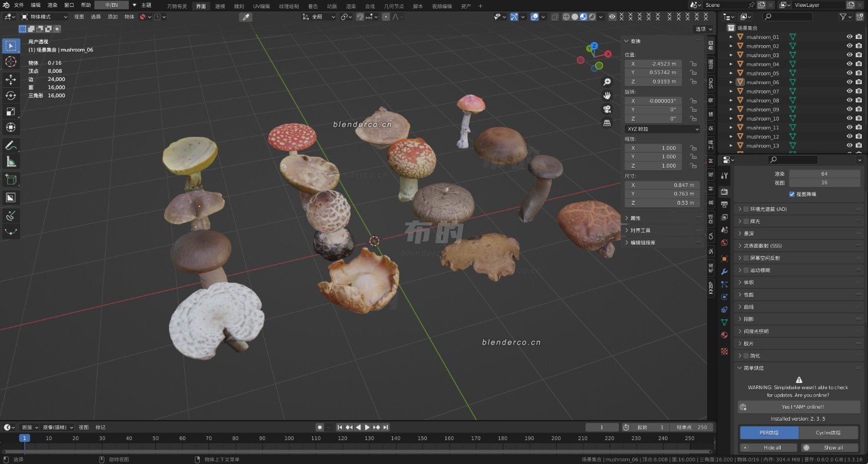868x464 pixels.
Task: Click the outliner filter funnel icon
Action: click(x=844, y=17)
